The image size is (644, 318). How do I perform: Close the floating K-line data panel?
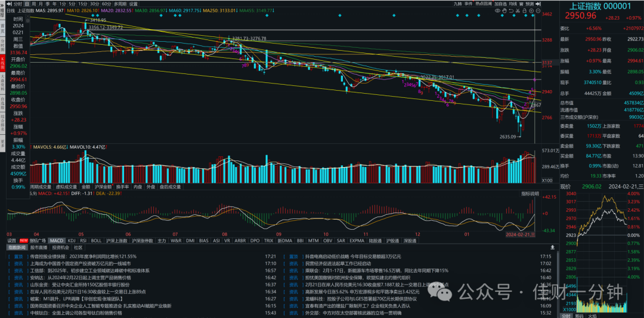pos(27,17)
